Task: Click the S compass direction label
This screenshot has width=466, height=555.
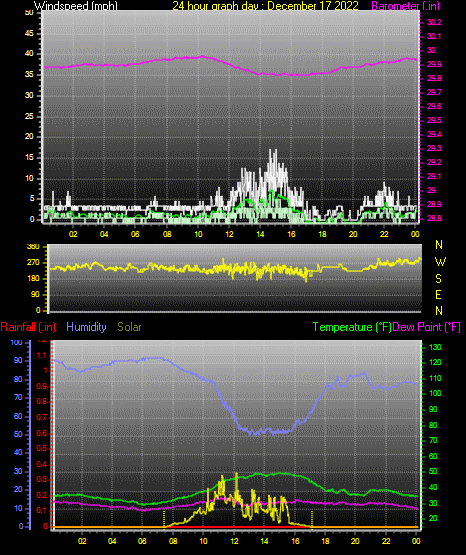Action: (438, 279)
